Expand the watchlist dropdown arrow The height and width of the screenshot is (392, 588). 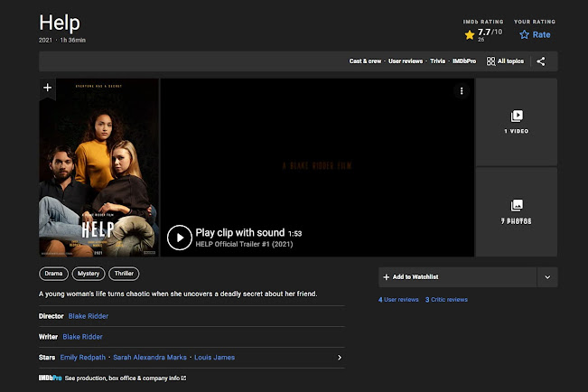(547, 277)
